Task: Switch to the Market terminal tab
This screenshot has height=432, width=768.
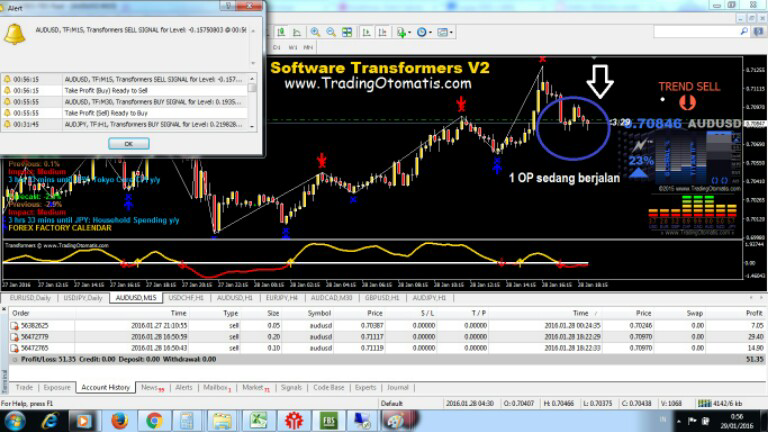Action: [256, 387]
